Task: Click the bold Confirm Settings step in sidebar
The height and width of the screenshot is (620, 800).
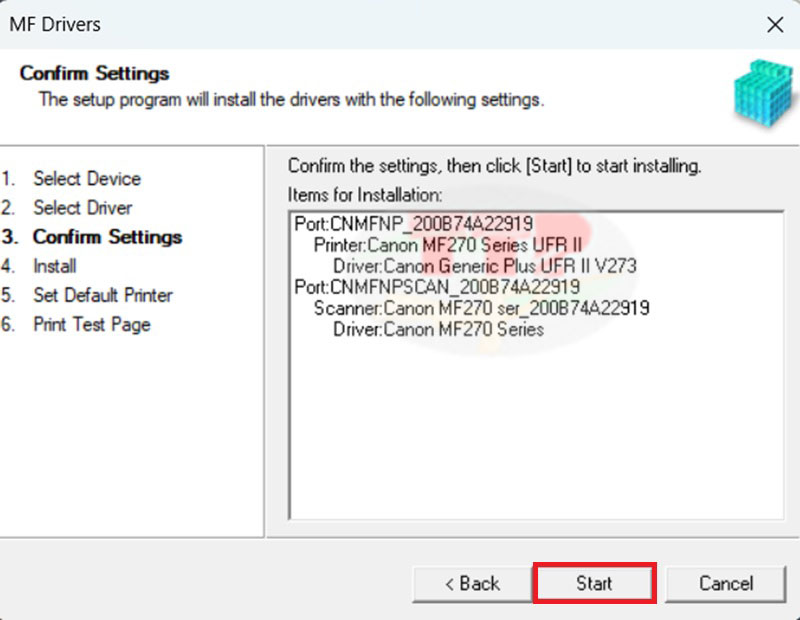Action: coord(107,237)
